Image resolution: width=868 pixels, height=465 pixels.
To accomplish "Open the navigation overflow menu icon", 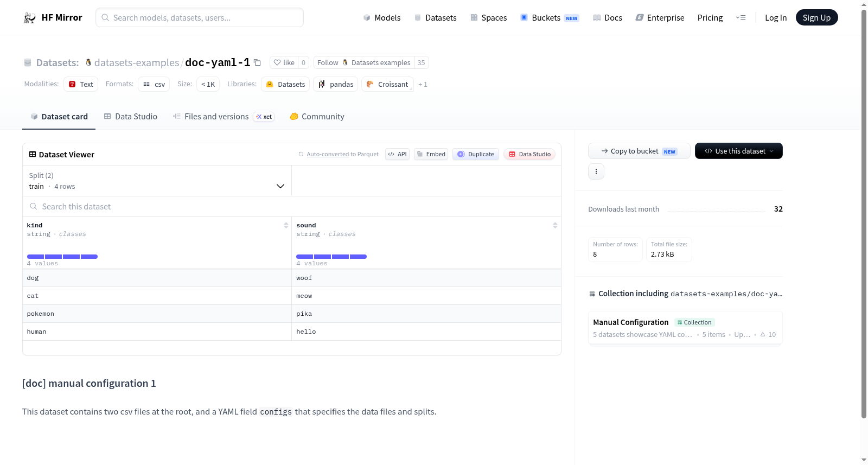I will [x=741, y=18].
